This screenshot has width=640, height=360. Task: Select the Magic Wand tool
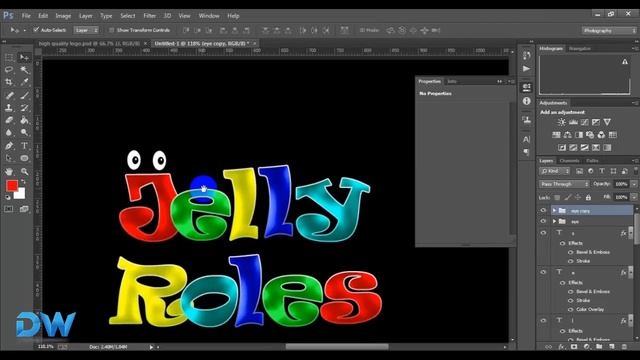(x=24, y=70)
